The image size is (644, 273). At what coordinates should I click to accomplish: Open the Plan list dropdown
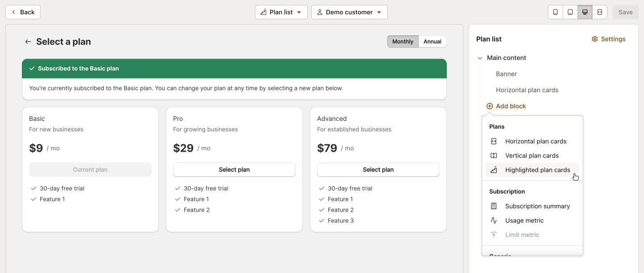(281, 12)
